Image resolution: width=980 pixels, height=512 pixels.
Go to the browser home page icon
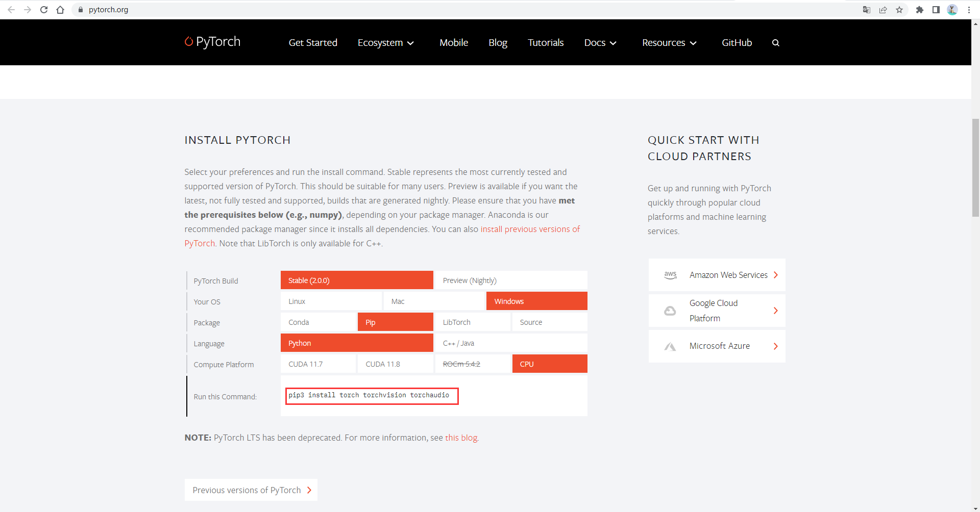(60, 10)
